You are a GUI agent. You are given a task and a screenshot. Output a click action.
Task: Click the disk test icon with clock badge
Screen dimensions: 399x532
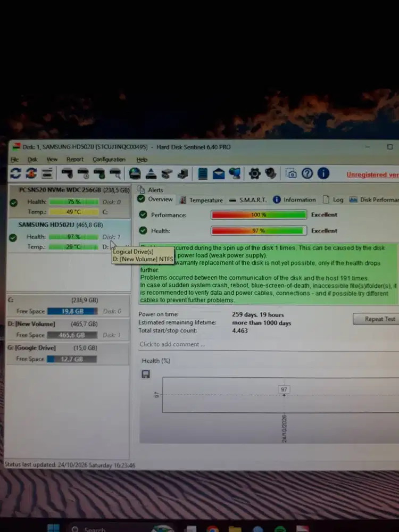[x=84, y=173]
